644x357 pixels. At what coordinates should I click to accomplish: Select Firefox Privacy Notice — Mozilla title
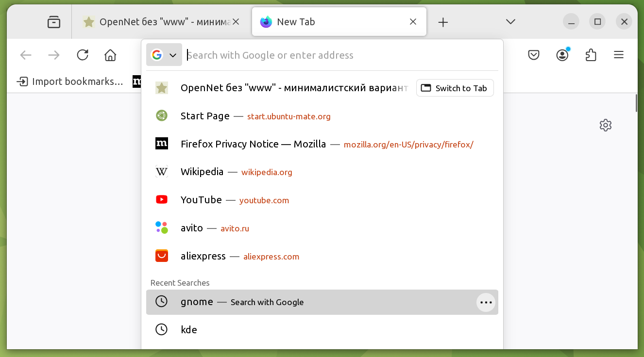coord(253,144)
